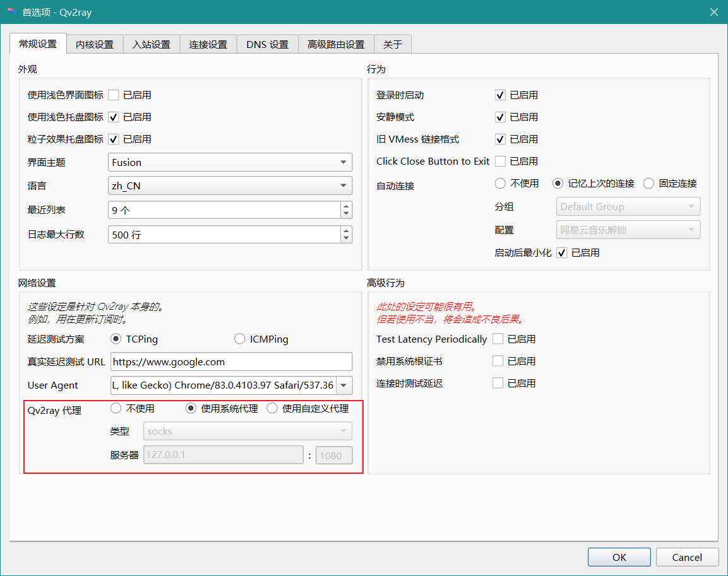
Task: Click the 日志最大行数 500 行 field
Action: [225, 235]
